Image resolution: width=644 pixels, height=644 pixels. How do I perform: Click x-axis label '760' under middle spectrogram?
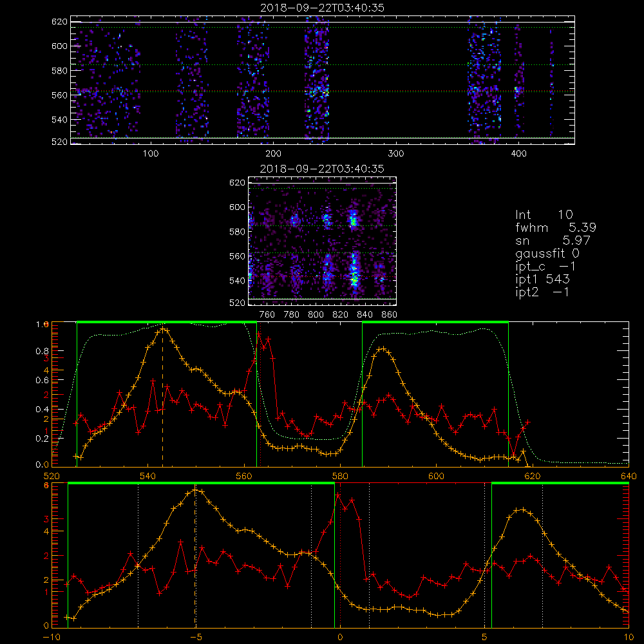point(267,315)
